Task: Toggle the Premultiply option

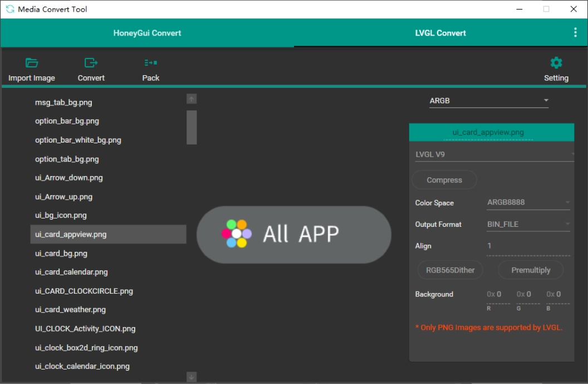Action: pyautogui.click(x=530, y=270)
